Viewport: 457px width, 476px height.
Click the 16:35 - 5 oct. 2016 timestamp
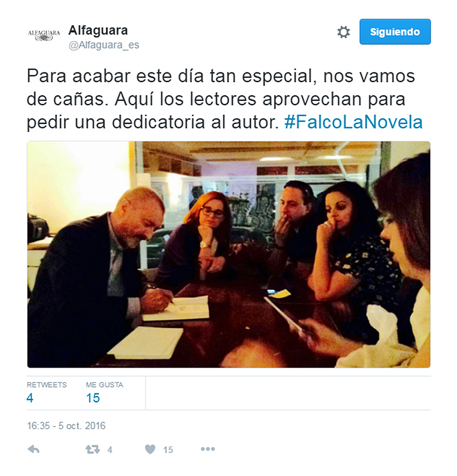click(66, 426)
